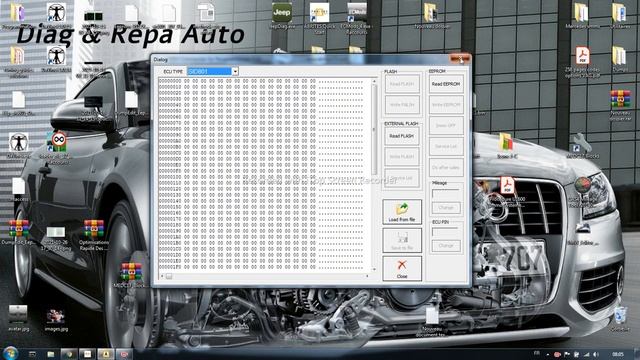
Task: Click the taskbar clock
Action: click(618, 354)
